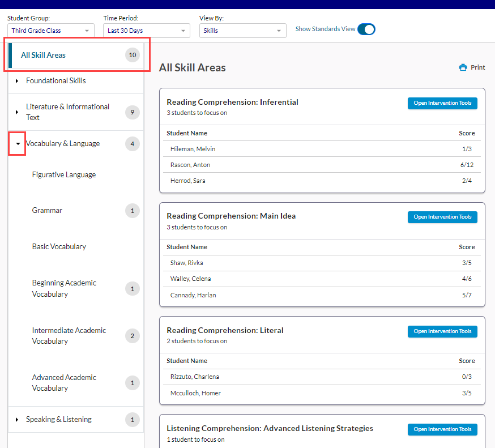The height and width of the screenshot is (448, 495).
Task: Click the 1 badge next to Grammar
Action: coord(132,211)
